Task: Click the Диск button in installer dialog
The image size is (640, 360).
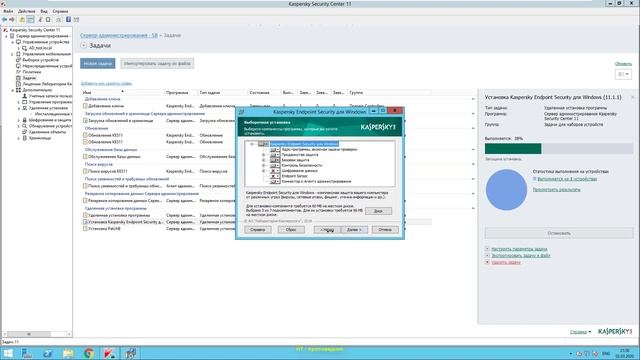Action: 378,211
